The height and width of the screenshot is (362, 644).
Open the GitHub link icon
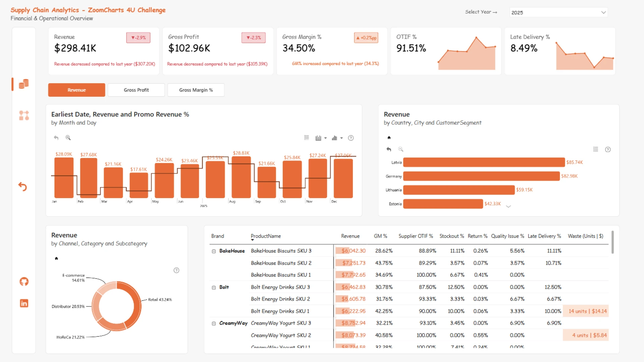click(x=24, y=282)
